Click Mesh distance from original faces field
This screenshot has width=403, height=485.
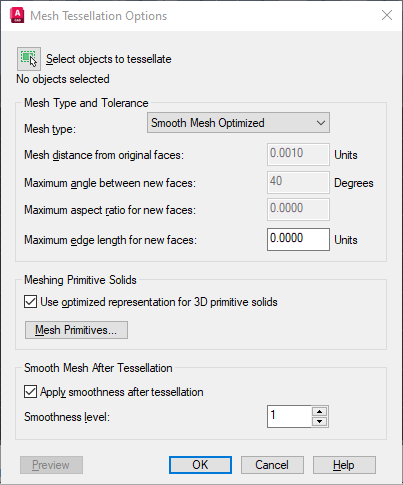(298, 154)
